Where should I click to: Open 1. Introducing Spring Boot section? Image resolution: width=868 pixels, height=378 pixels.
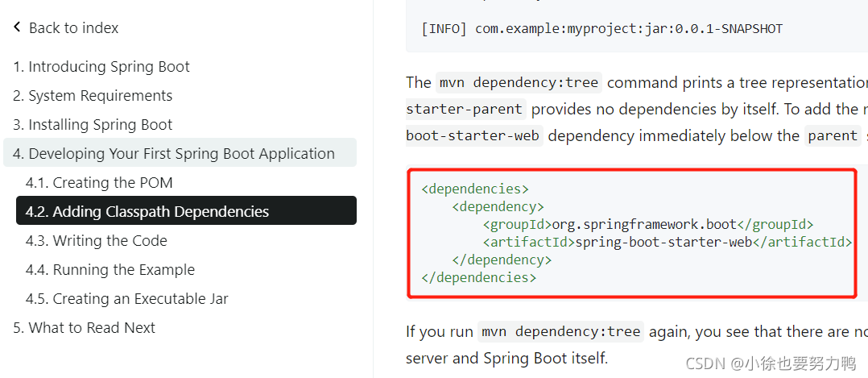point(101,67)
